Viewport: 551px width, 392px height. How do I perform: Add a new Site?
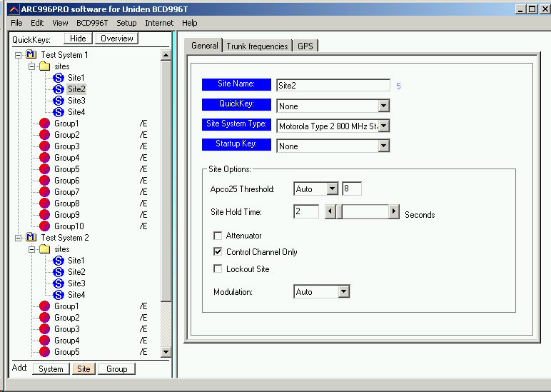coord(84,369)
